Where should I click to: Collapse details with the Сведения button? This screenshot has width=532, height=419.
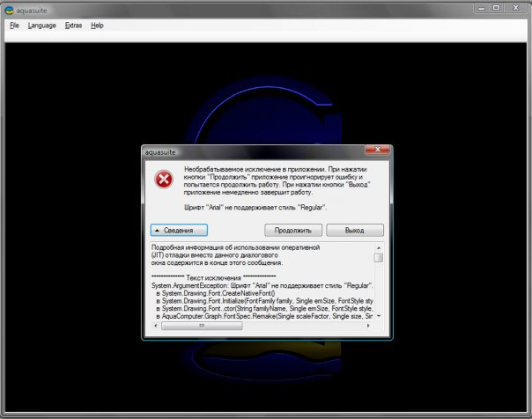click(179, 230)
